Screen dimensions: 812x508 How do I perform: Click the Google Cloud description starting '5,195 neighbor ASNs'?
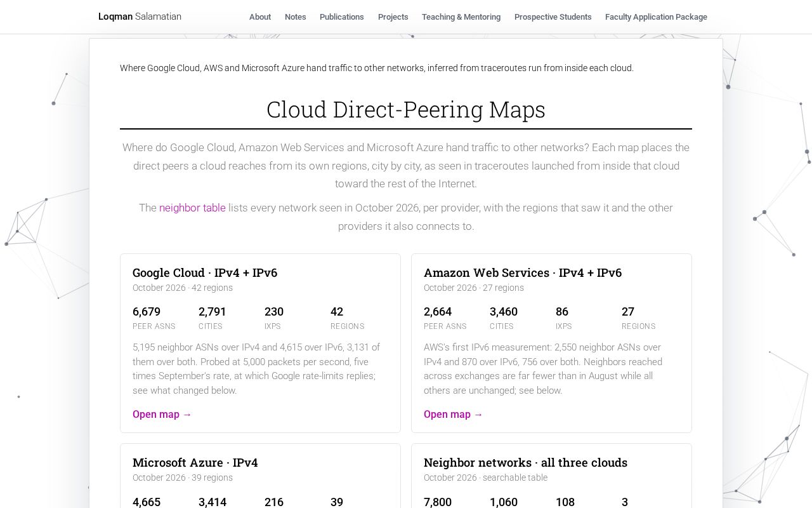259,369
